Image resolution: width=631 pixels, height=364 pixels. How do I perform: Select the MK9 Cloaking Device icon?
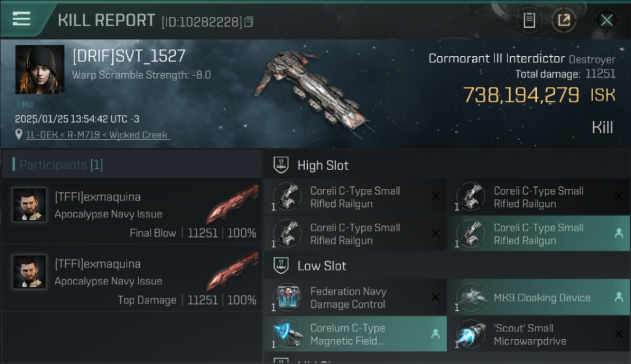point(471,298)
